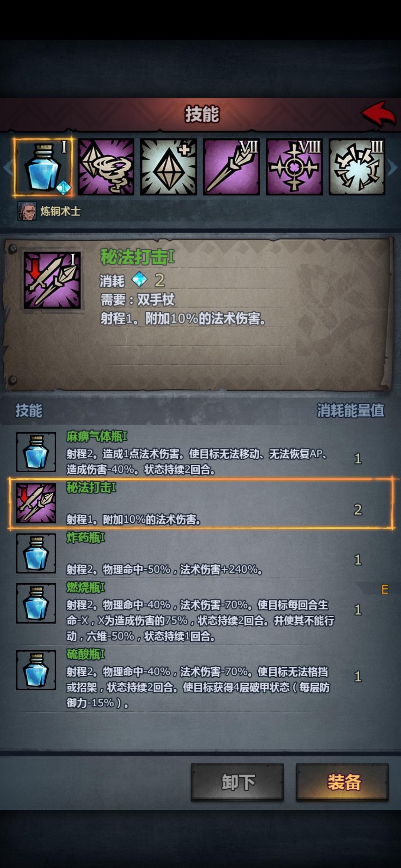This screenshot has width=401, height=868.
Task: Select the crystal tornado skill slot
Action: pos(106,167)
